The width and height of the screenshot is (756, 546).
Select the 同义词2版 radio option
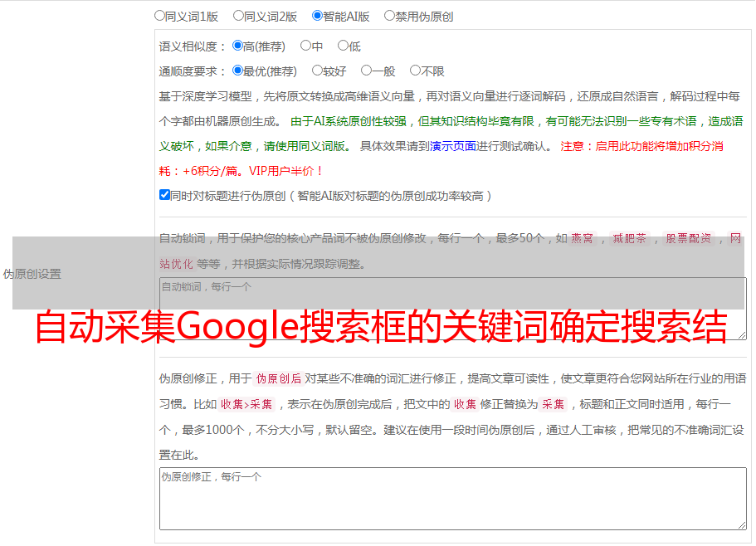238,16
